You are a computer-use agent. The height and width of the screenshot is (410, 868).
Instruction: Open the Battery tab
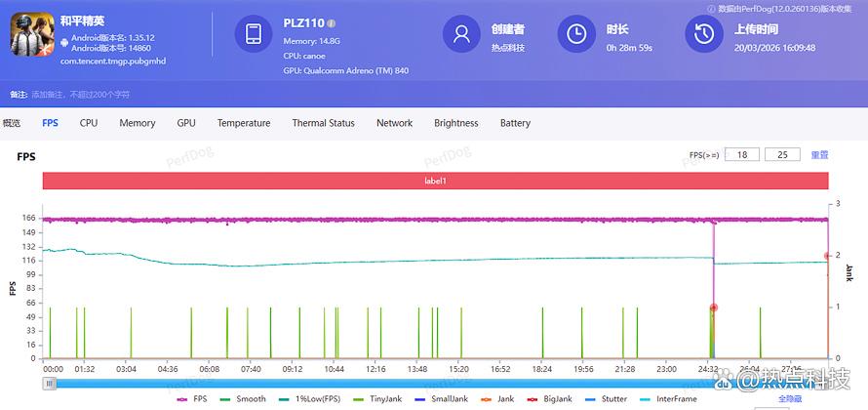coord(515,123)
